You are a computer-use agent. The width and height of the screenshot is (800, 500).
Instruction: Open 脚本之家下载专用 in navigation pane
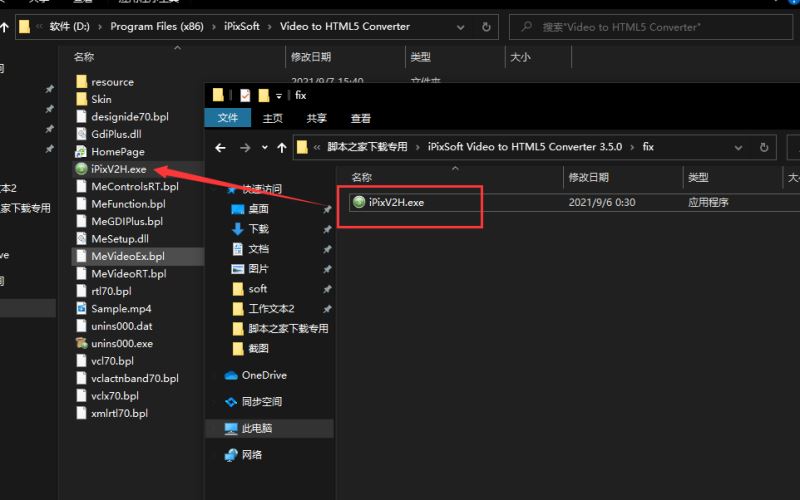point(288,329)
